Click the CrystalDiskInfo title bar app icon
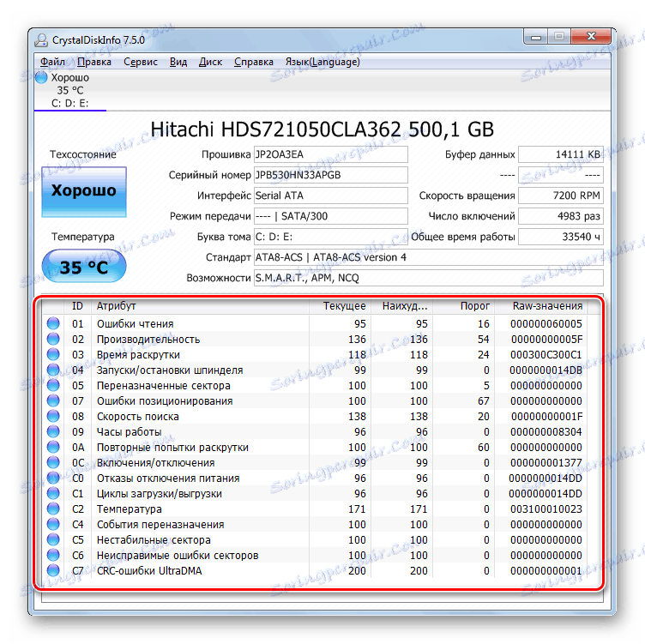 pos(41,40)
